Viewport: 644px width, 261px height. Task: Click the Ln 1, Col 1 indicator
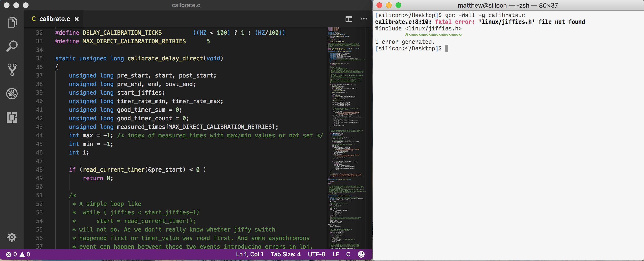click(249, 254)
